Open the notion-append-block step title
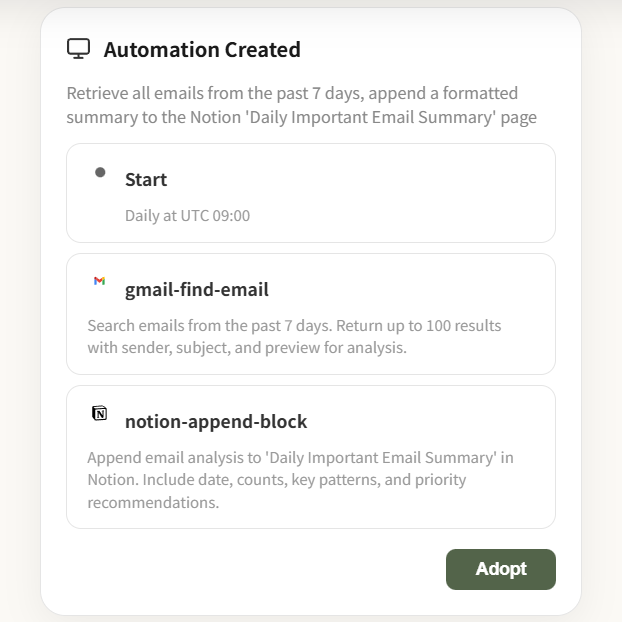The height and width of the screenshot is (622, 622). 216,421
